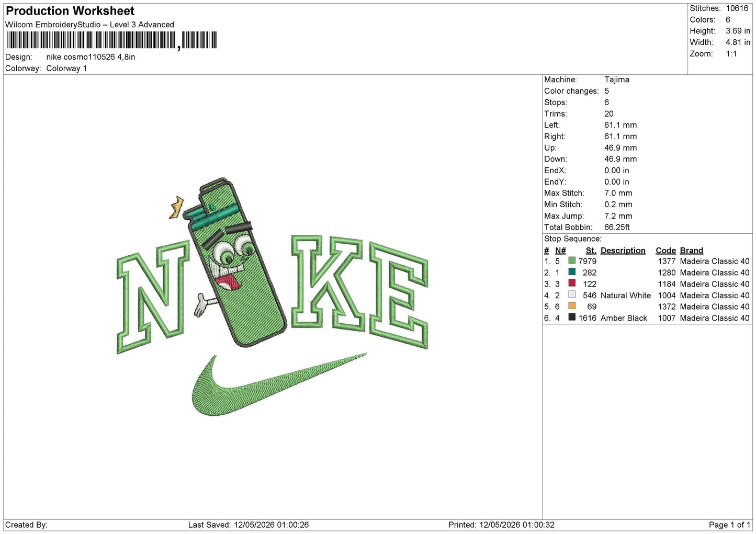756x534 pixels.
Task: Click the design name 'nike cosmo110526 4,8in'
Action: [91, 57]
